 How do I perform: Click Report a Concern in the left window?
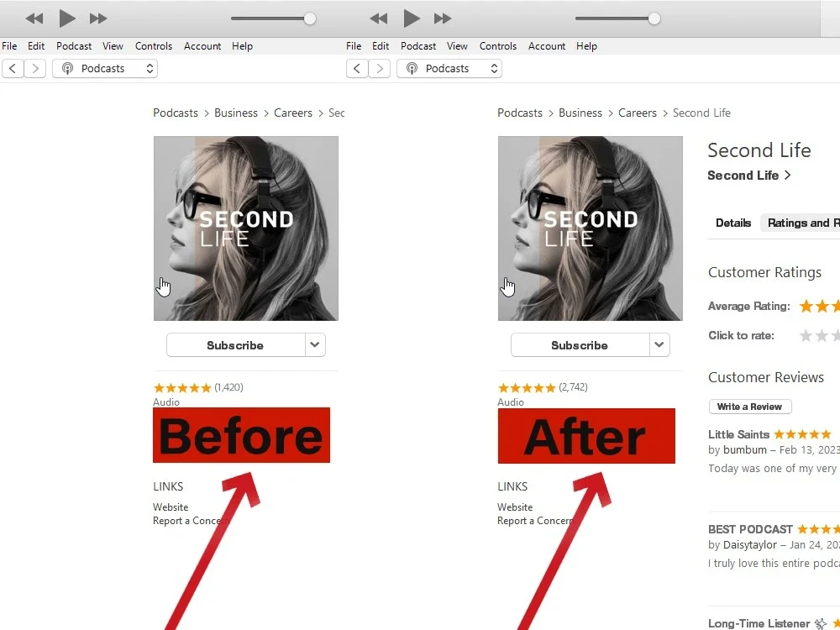click(x=192, y=521)
